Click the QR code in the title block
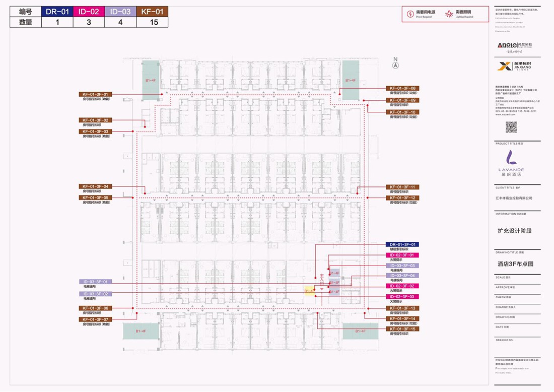The image size is (554, 392). click(x=511, y=127)
